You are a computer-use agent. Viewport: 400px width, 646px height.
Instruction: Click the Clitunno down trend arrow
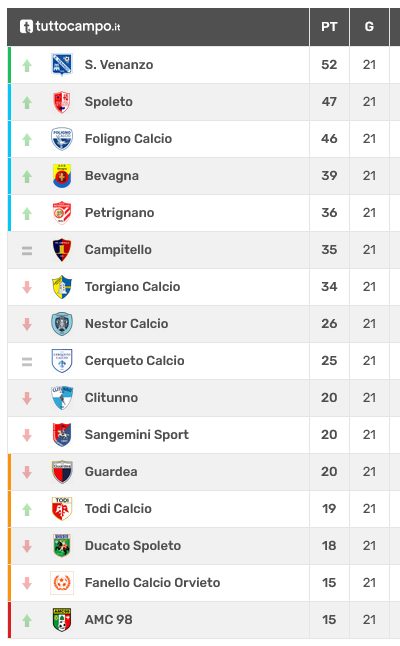click(x=27, y=398)
